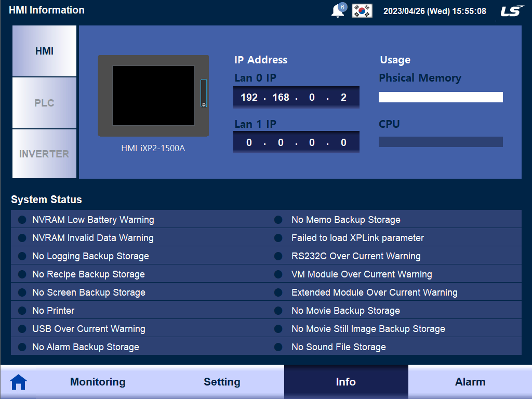Click the status indicator for No Printer
Image resolution: width=532 pixels, height=399 pixels.
[21, 311]
